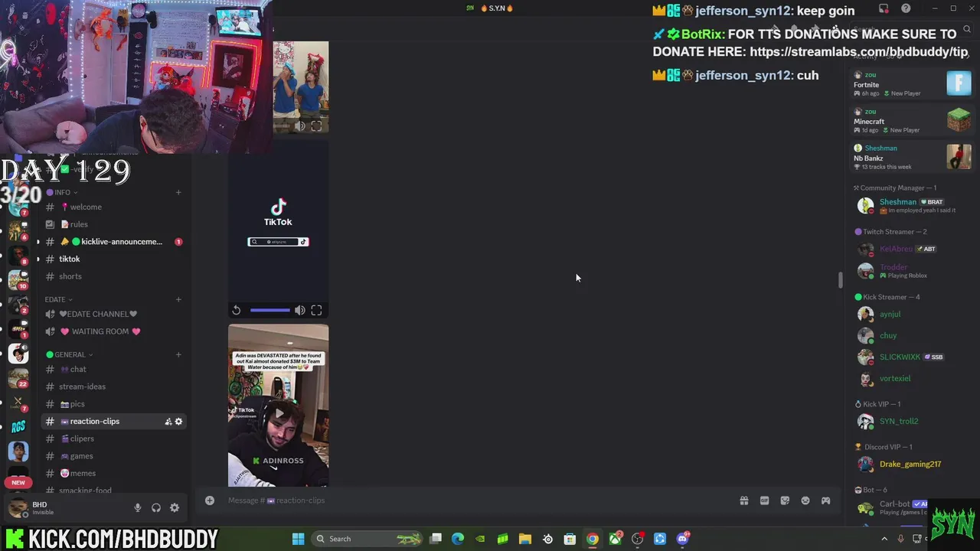Screen dimensions: 980x551
Task: Open the sticker picker
Action: click(785, 500)
